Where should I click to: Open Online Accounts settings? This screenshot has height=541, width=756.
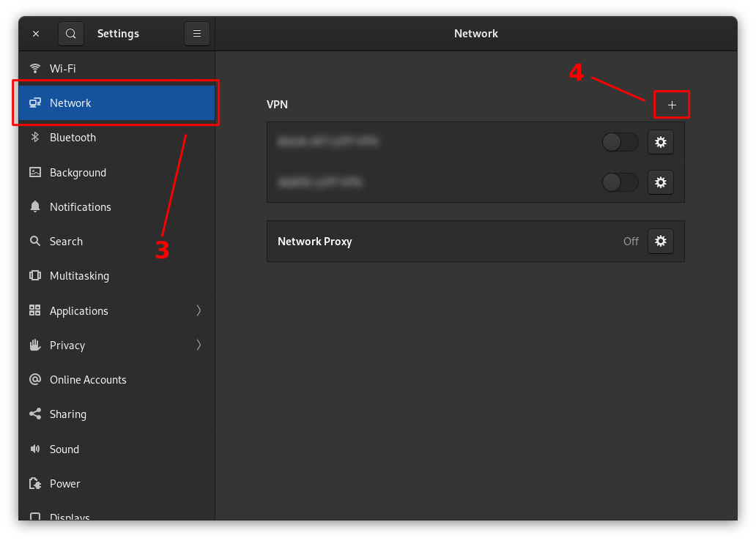click(x=88, y=380)
